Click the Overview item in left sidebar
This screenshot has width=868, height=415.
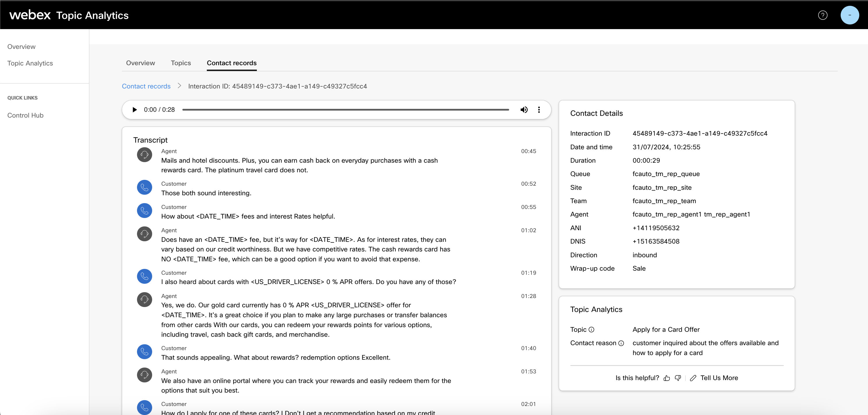point(21,47)
